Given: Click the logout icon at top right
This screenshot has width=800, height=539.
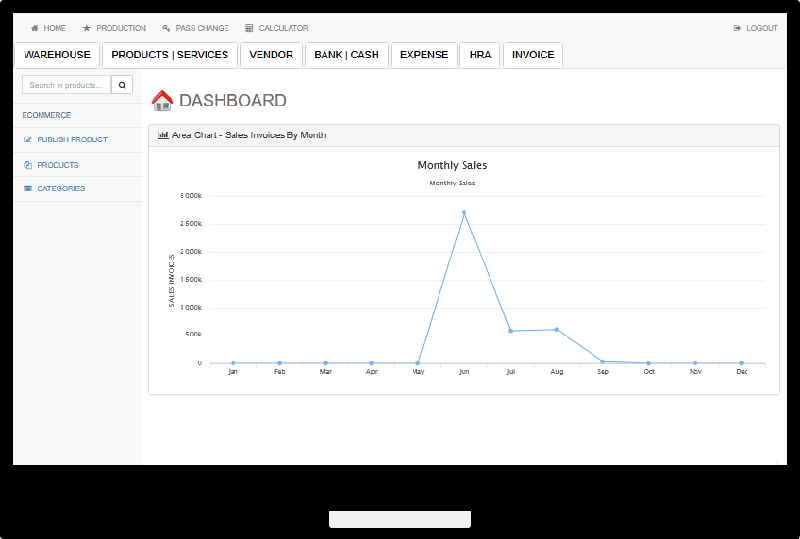Looking at the screenshot, I should pyautogui.click(x=737, y=28).
